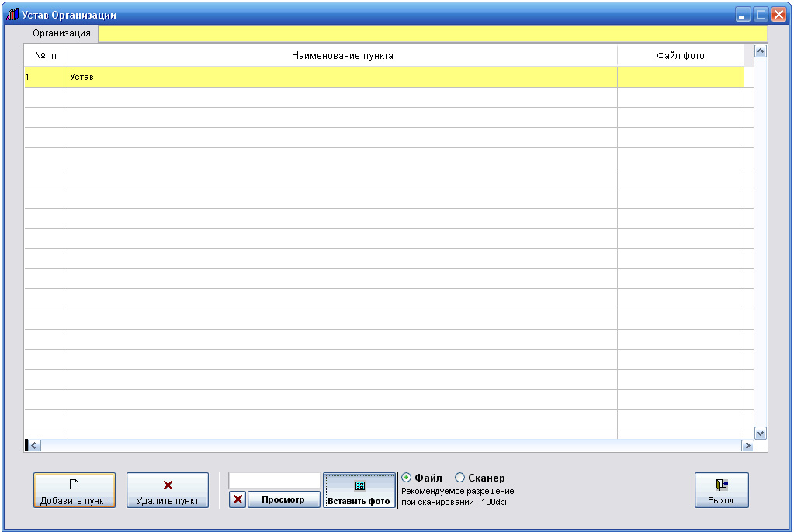Click the photo file name input field
The height and width of the screenshot is (532, 794).
click(x=275, y=480)
